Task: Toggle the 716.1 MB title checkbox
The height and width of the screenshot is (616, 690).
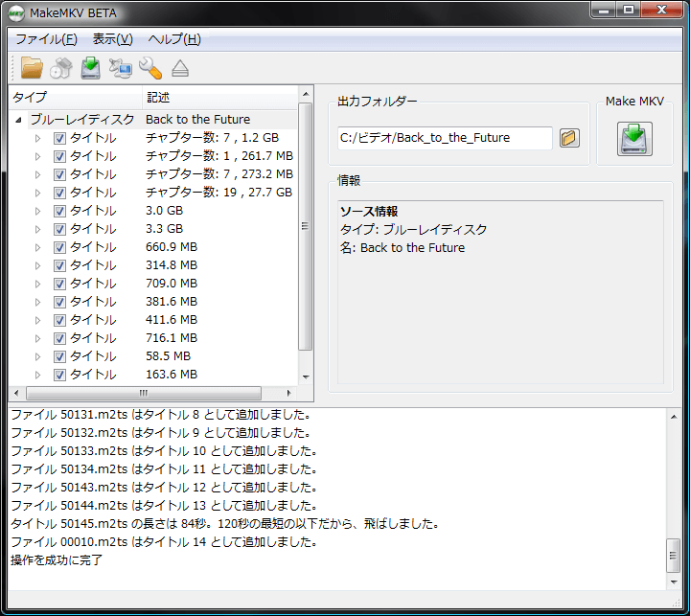Action: click(59, 338)
